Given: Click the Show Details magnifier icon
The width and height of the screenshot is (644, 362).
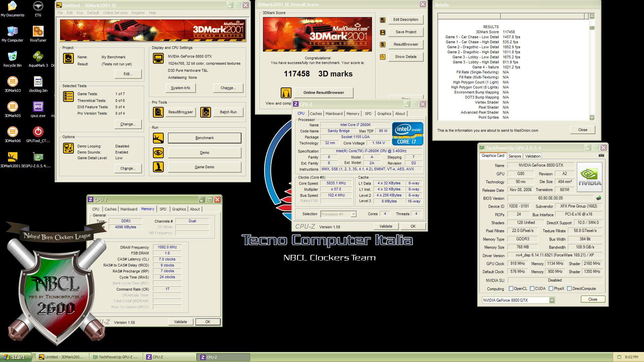Looking at the screenshot, I should [383, 57].
